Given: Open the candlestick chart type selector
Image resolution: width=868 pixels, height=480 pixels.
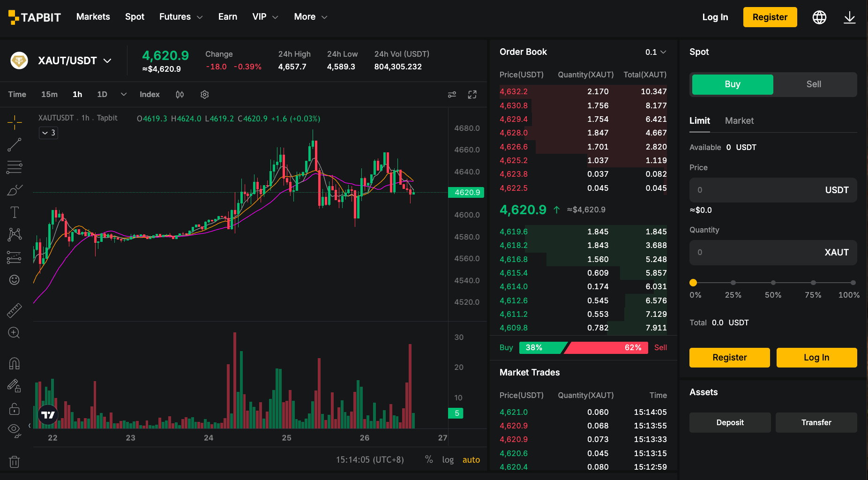Looking at the screenshot, I should [180, 95].
